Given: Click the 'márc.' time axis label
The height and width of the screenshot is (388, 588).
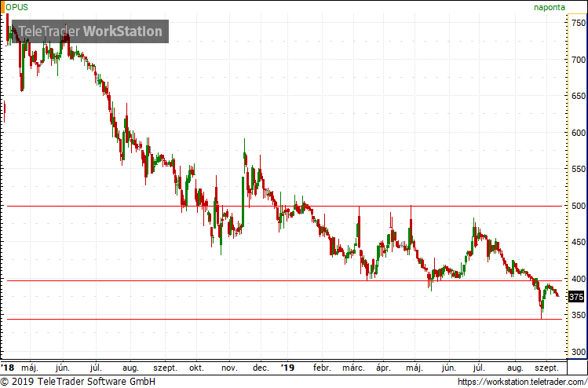Looking at the screenshot, I should pyautogui.click(x=352, y=368).
